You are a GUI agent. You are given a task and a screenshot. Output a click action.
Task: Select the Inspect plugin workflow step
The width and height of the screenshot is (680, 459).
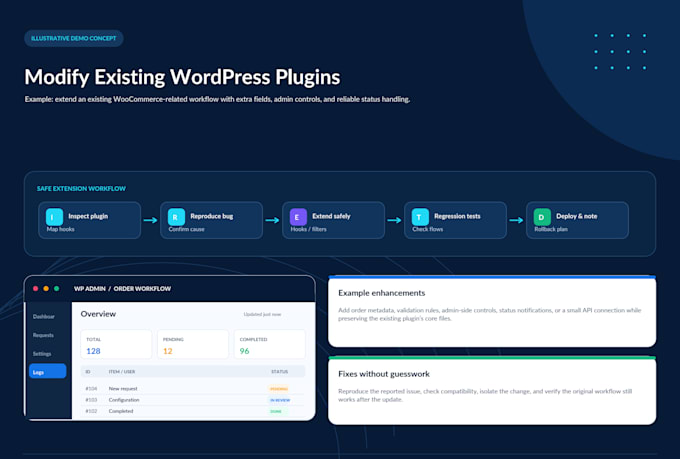click(90, 220)
